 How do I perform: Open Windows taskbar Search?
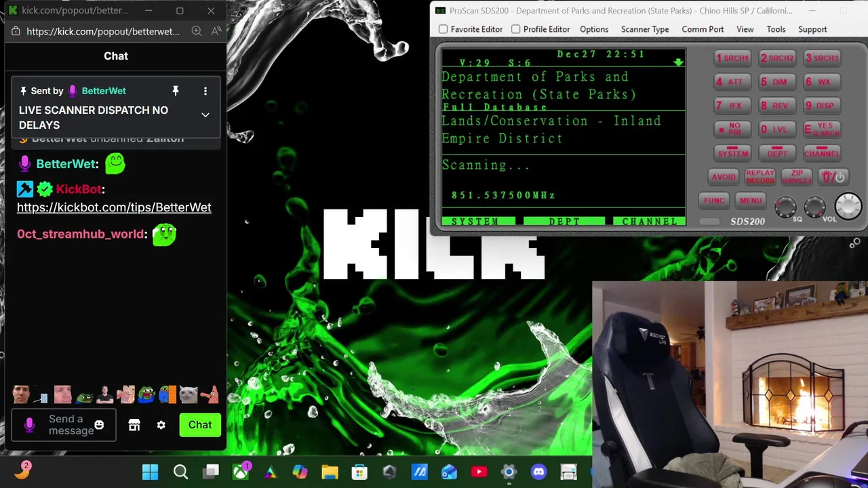click(x=180, y=472)
